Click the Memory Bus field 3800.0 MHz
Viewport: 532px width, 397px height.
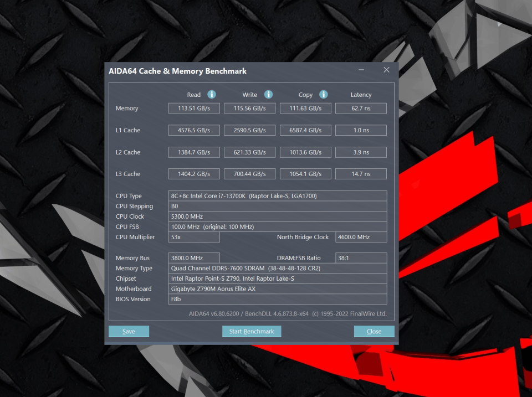tap(194, 258)
